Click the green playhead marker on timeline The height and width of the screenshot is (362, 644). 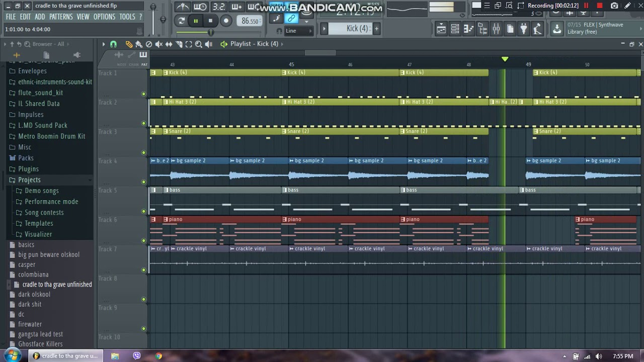pos(505,59)
